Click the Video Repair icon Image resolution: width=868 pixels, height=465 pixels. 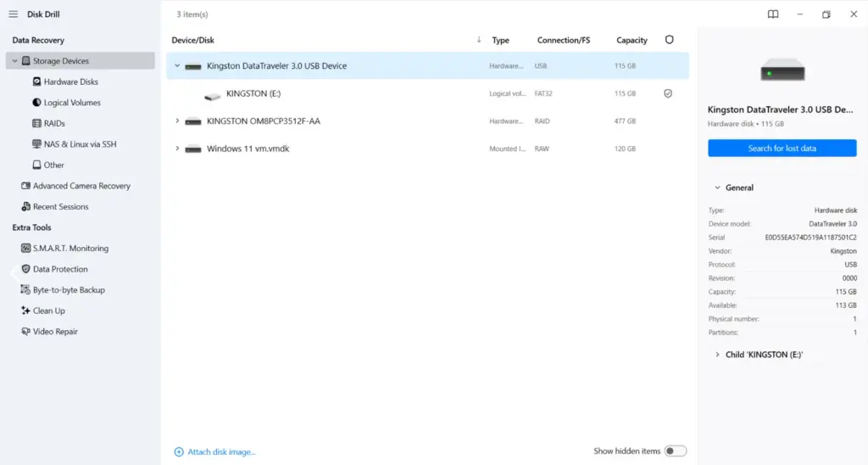pos(25,332)
